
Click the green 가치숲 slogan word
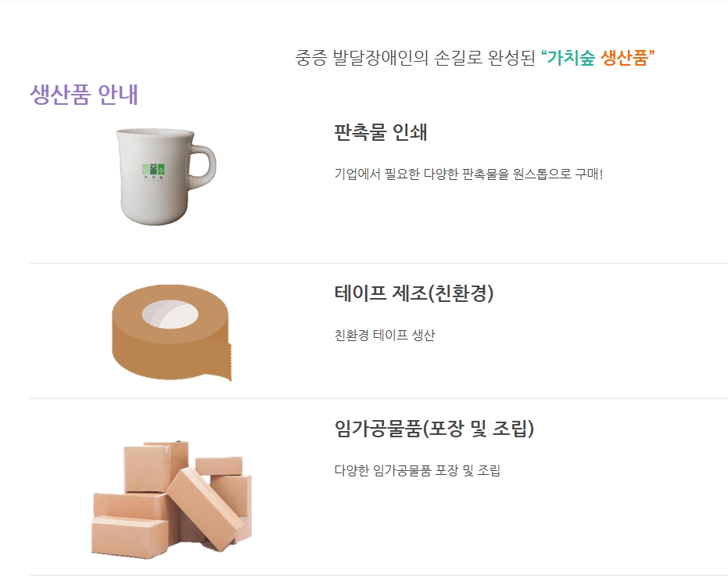[571, 58]
